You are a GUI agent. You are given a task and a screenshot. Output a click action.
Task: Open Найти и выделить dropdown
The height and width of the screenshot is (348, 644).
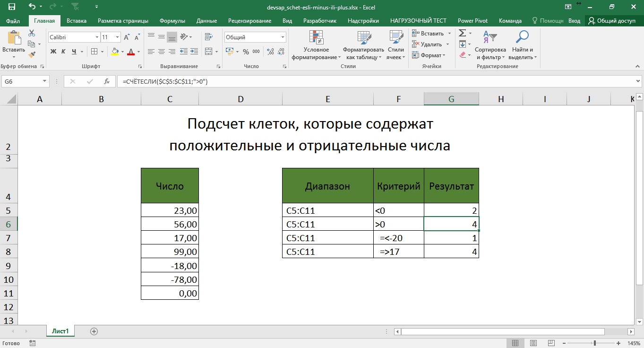(x=523, y=45)
